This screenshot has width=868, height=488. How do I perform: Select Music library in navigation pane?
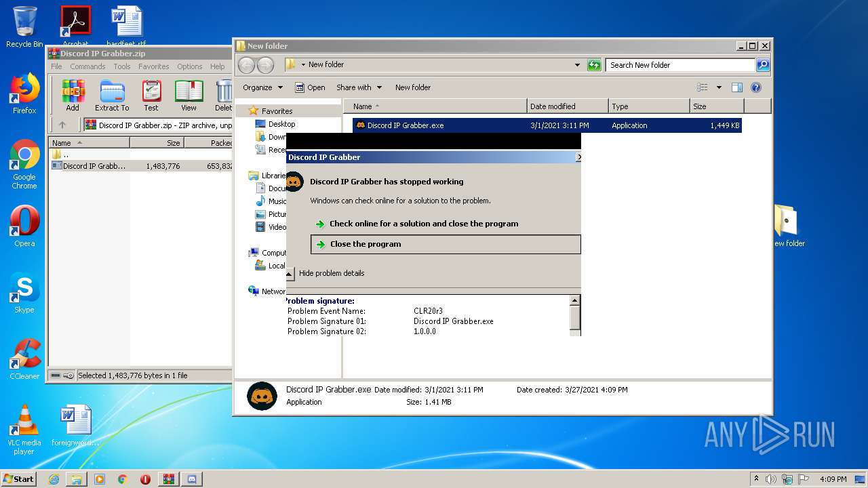tap(271, 201)
